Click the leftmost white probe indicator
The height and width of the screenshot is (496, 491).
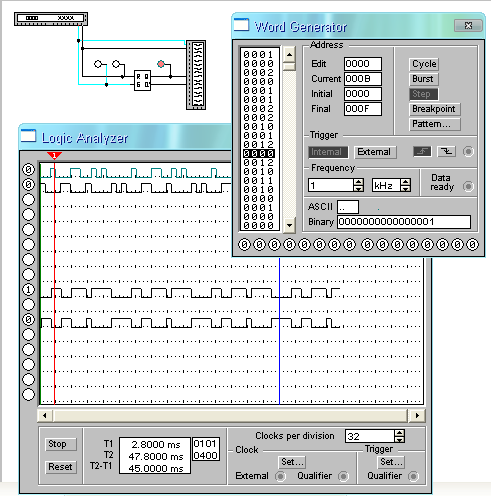[x=98, y=64]
